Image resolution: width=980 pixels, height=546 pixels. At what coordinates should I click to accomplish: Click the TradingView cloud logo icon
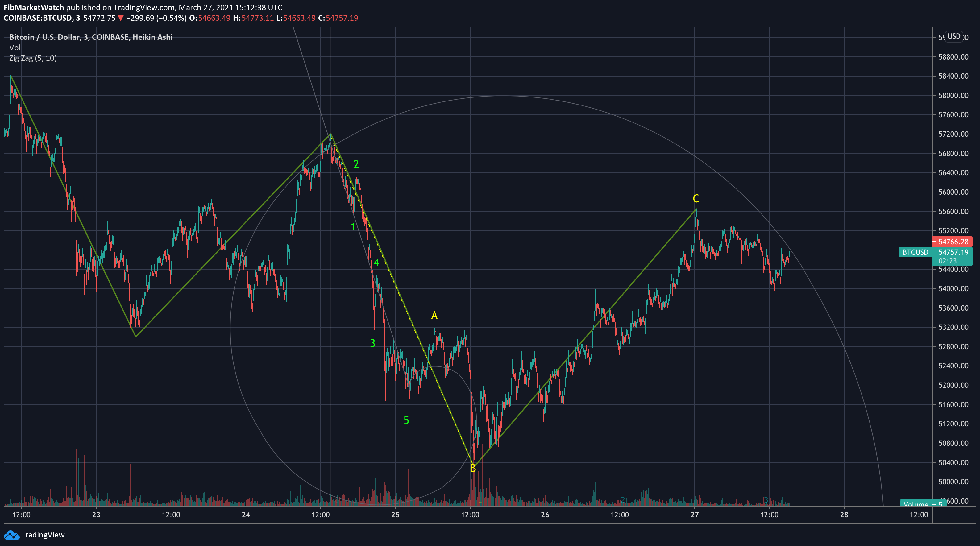click(11, 535)
